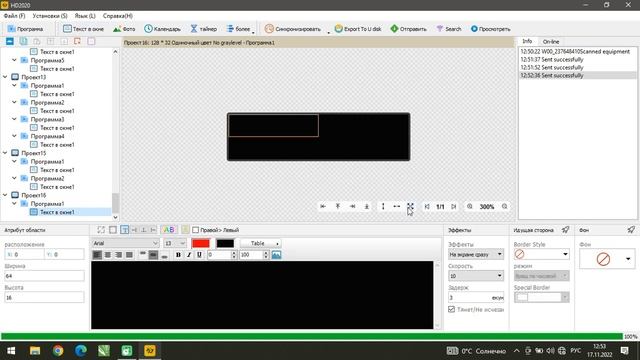This screenshot has height=360, width=640.
Task: Click the Просмотреть preview button
Action: tap(490, 29)
